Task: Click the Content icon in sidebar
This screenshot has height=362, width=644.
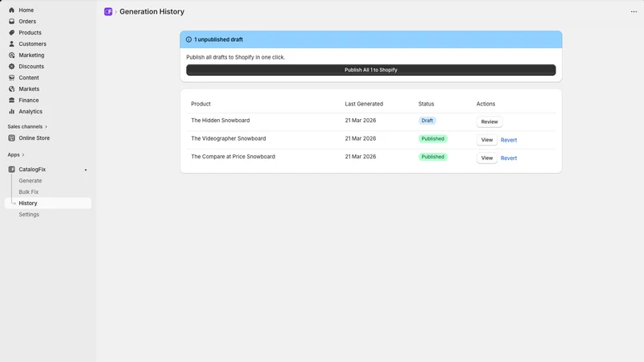Action: (x=11, y=77)
